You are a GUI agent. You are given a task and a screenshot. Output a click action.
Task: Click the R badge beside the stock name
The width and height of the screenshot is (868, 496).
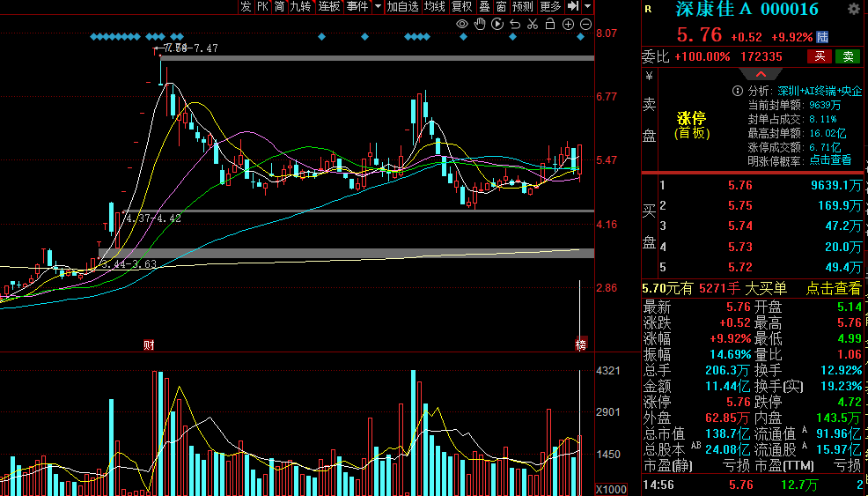pos(648,10)
